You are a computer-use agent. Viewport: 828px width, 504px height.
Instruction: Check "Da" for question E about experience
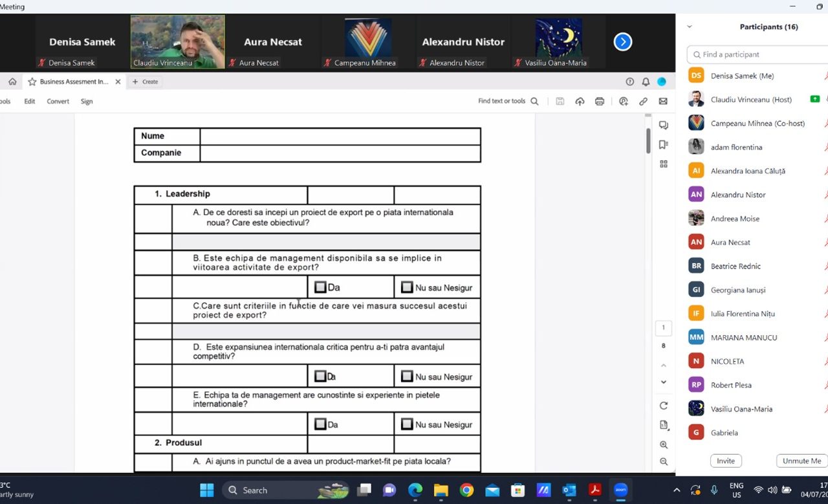[x=320, y=424]
